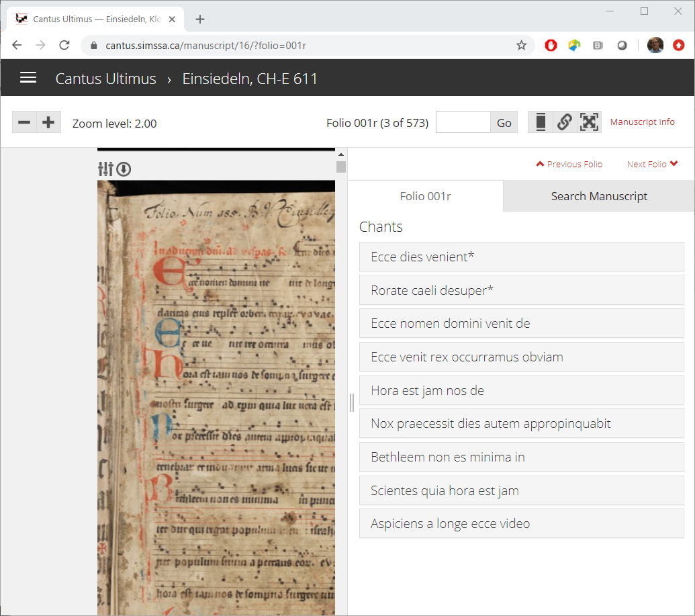This screenshot has height=616, width=695.
Task: Open the colorful shield extension icon
Action: [574, 45]
